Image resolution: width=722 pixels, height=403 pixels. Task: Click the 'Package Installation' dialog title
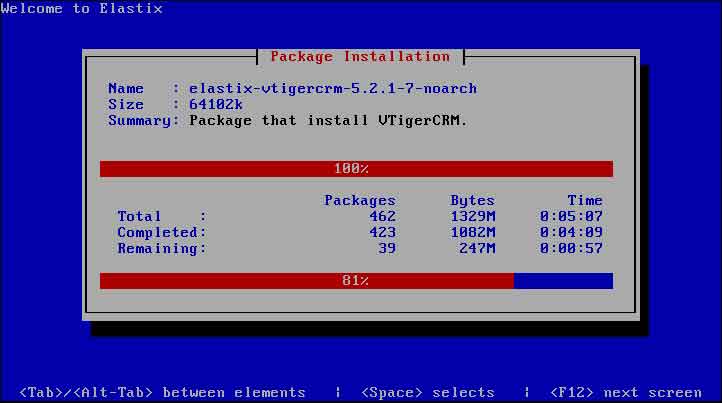point(360,57)
